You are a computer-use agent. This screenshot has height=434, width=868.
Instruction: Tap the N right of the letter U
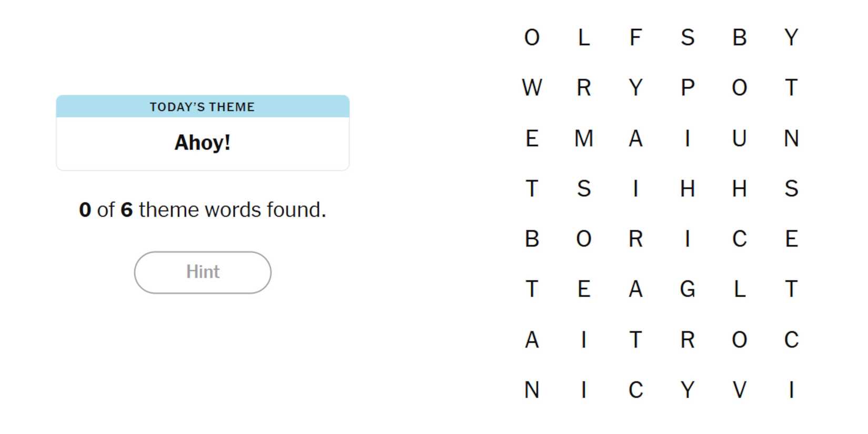[x=791, y=138]
